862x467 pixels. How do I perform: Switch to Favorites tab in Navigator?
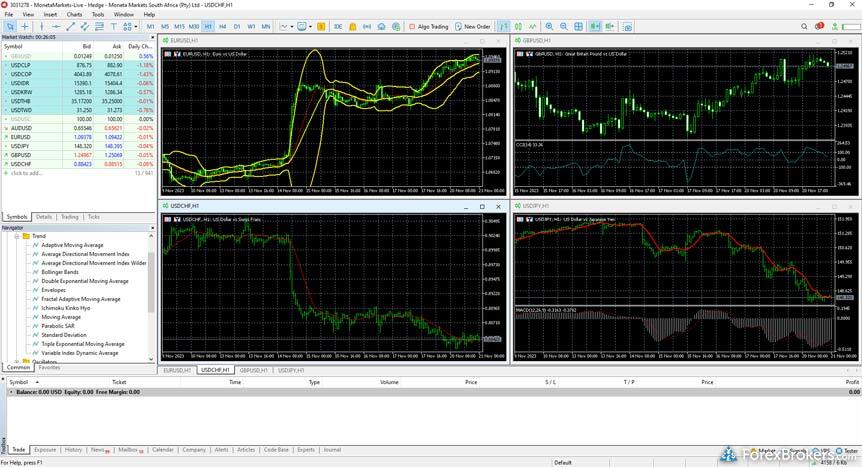49,367
